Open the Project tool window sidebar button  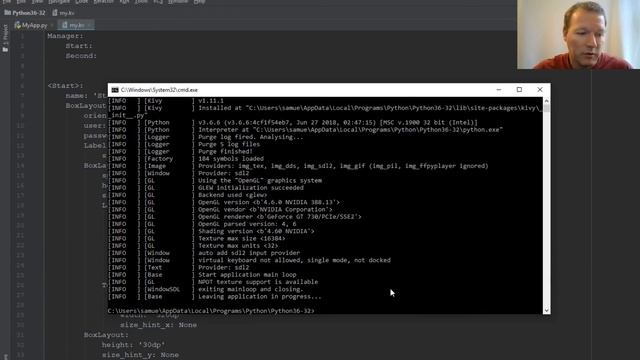pyautogui.click(x=5, y=38)
